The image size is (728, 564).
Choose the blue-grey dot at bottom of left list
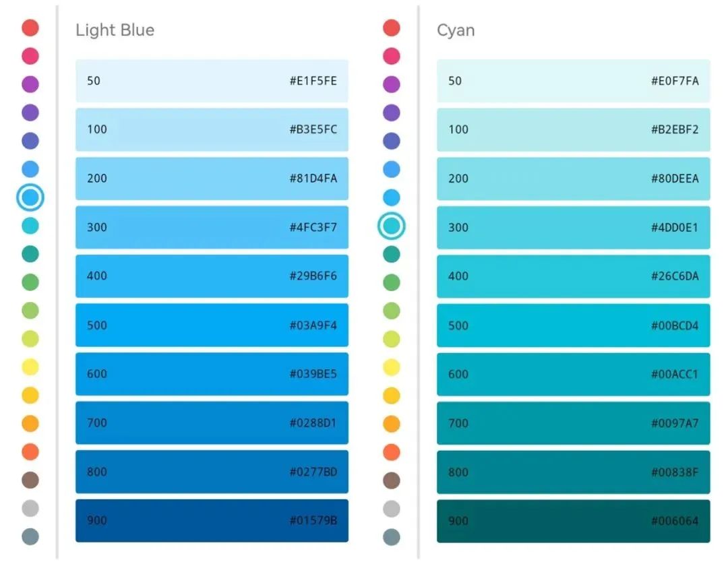pos(30,536)
